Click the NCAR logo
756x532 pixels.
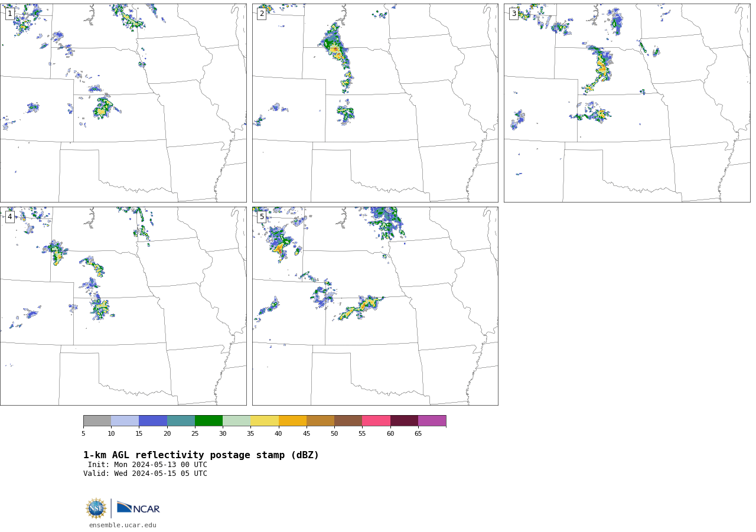[138, 508]
